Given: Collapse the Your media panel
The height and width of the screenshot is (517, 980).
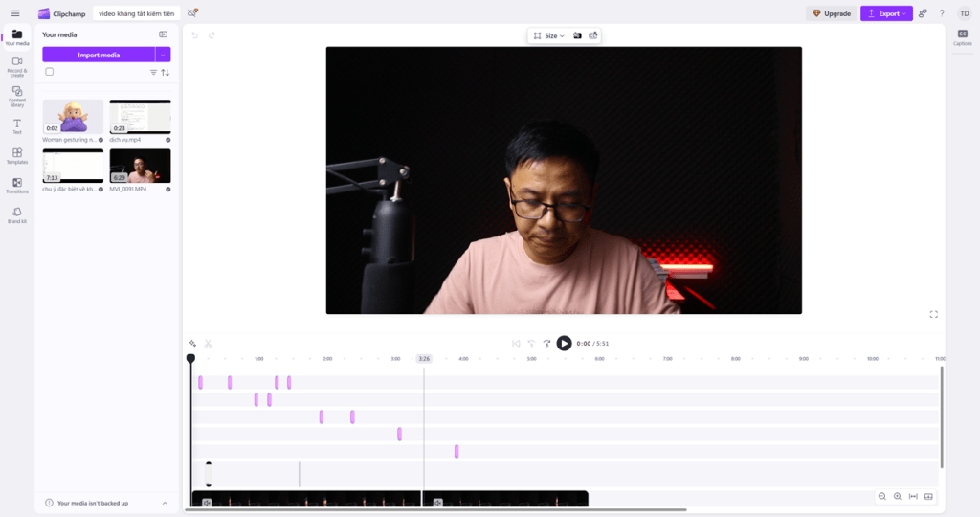Looking at the screenshot, I should [x=163, y=34].
